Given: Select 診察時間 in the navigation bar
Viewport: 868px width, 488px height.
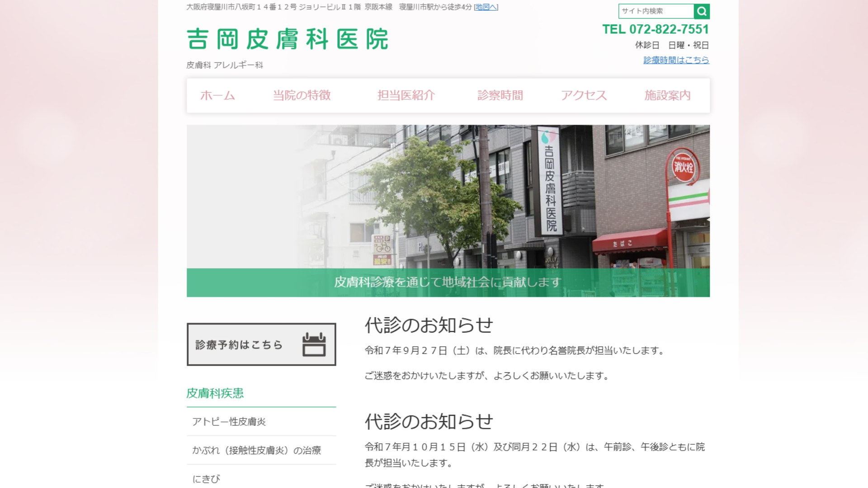Looking at the screenshot, I should coord(500,95).
